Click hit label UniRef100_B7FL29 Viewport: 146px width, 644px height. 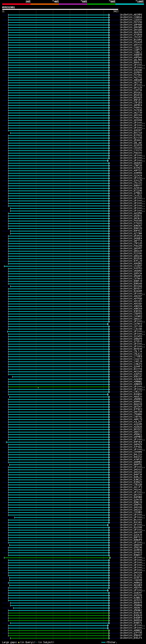point(131,261)
